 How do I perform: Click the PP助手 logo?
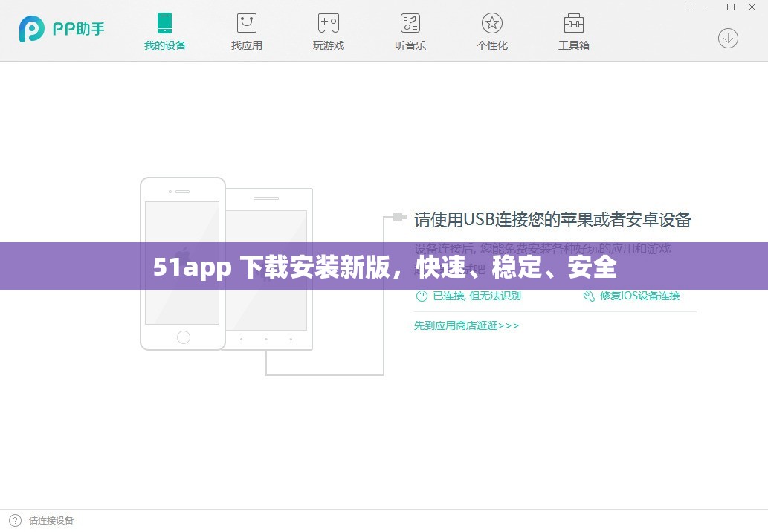point(62,29)
